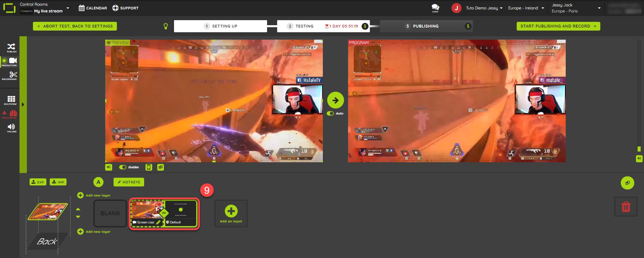Click the Back layer label
644x258 pixels.
pyautogui.click(x=47, y=241)
